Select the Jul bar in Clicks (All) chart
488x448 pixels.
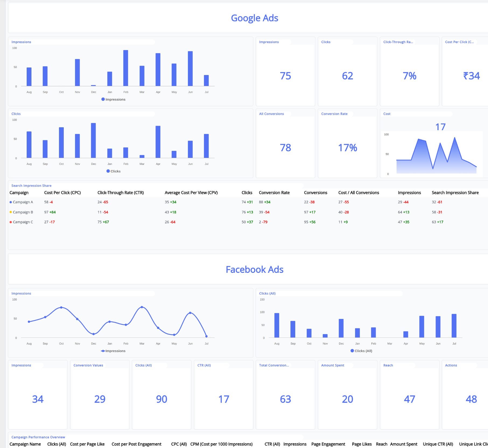pos(454,326)
